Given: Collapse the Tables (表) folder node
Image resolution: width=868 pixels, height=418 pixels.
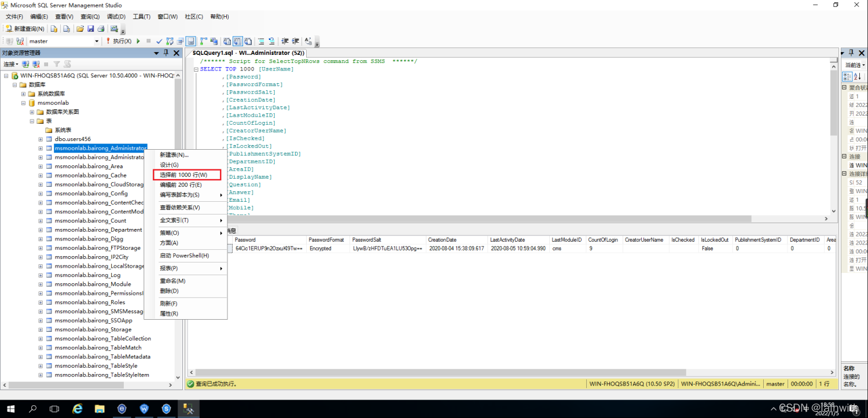Looking at the screenshot, I should (32, 121).
